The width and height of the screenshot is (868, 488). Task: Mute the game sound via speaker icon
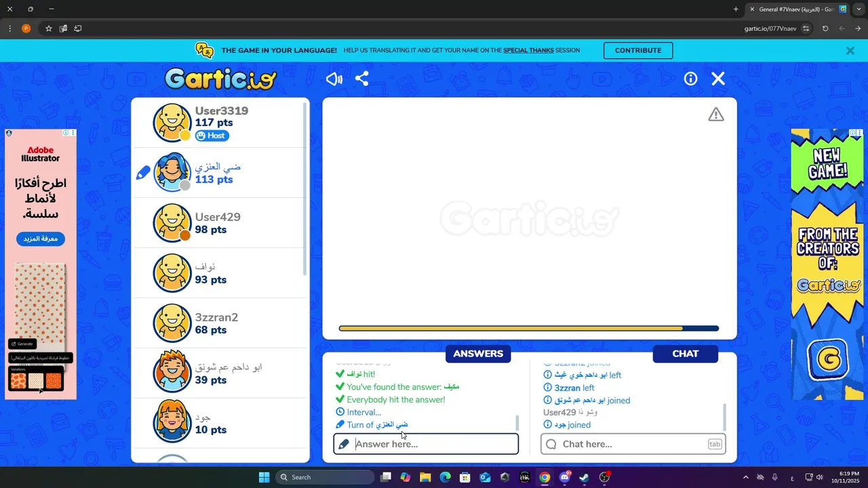click(334, 79)
